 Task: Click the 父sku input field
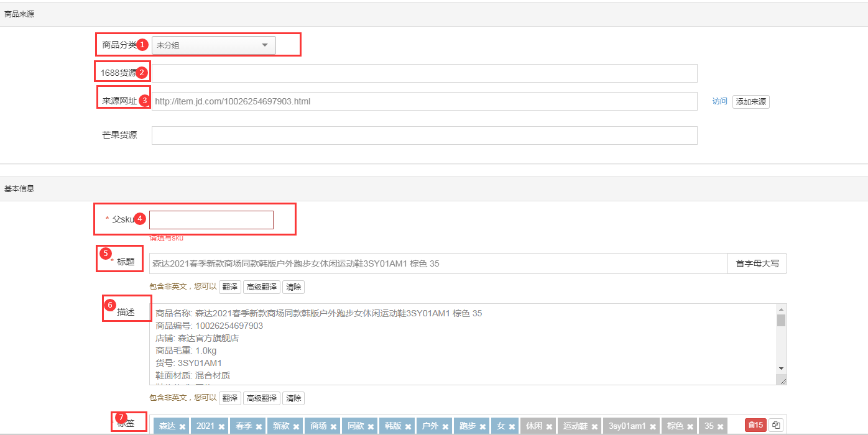(x=211, y=220)
